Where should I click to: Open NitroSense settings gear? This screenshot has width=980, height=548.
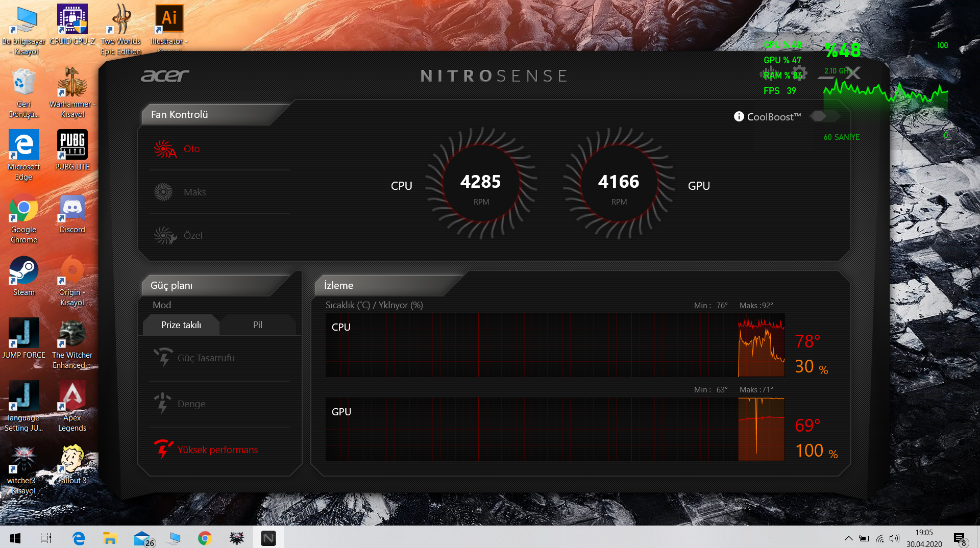point(798,73)
